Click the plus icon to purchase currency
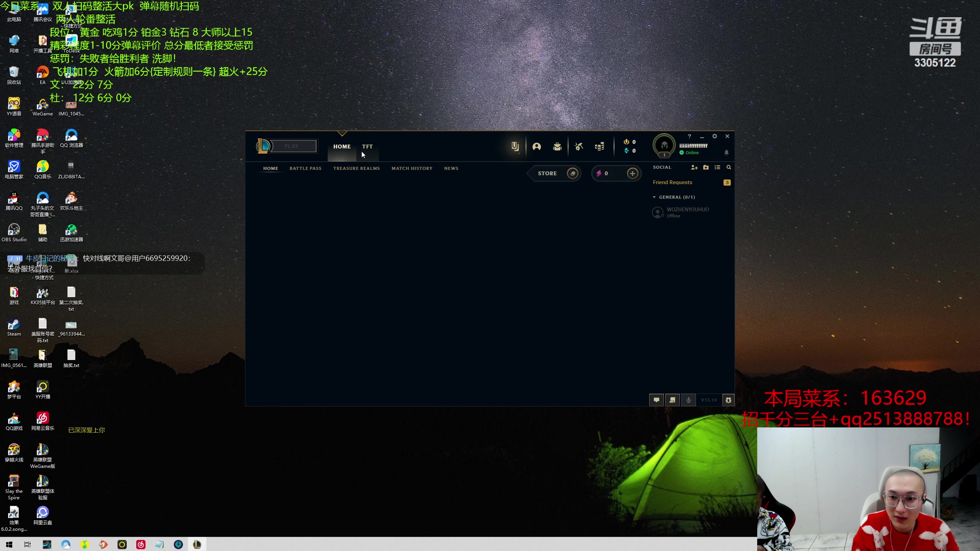The image size is (980, 551). [633, 173]
